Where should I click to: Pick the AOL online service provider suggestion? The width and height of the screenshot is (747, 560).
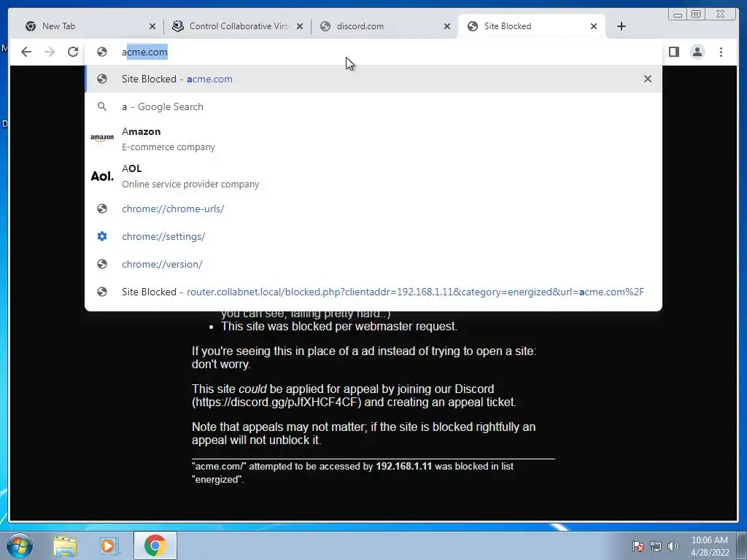(x=373, y=176)
